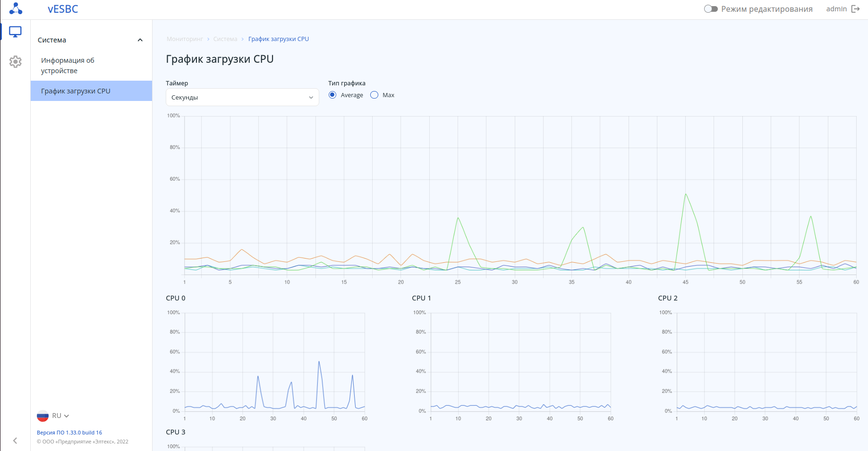Select the Average chart type
Screen dimensions: 868x451
click(332, 95)
